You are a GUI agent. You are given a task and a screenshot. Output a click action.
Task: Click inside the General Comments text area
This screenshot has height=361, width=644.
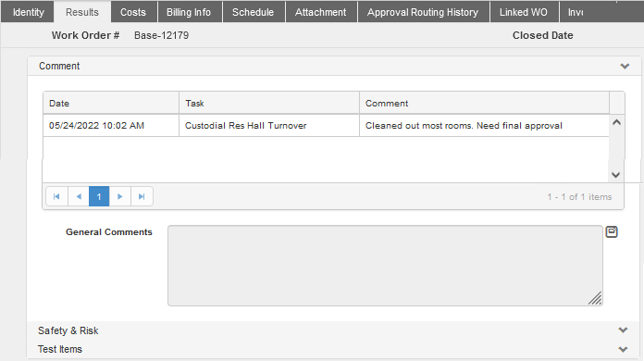pyautogui.click(x=385, y=266)
